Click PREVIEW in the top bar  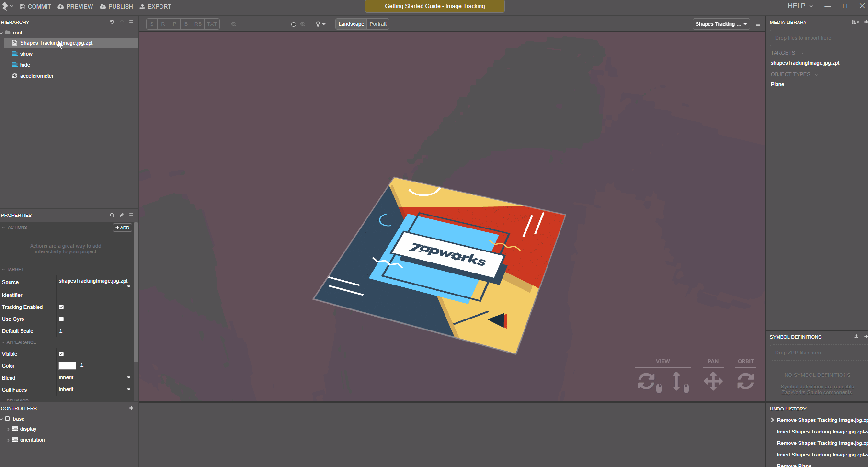[x=75, y=6]
